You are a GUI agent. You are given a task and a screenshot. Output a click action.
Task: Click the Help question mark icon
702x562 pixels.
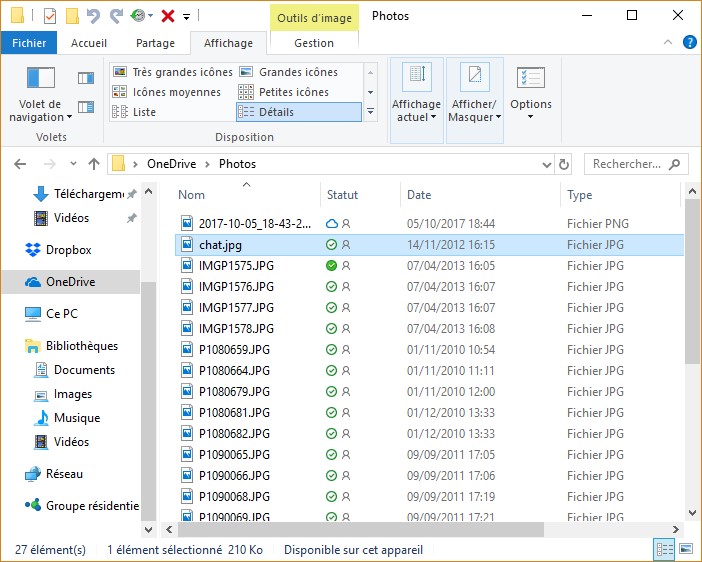pos(689,42)
